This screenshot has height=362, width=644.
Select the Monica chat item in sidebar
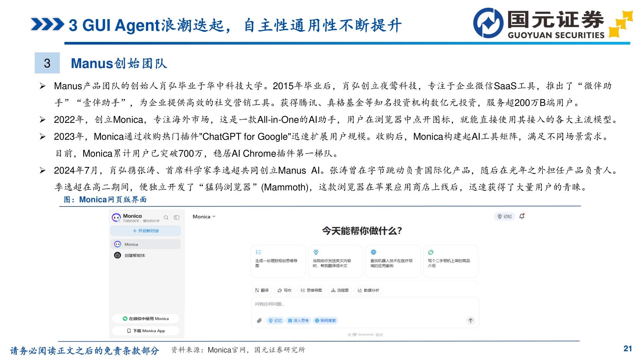pyautogui.click(x=146, y=244)
